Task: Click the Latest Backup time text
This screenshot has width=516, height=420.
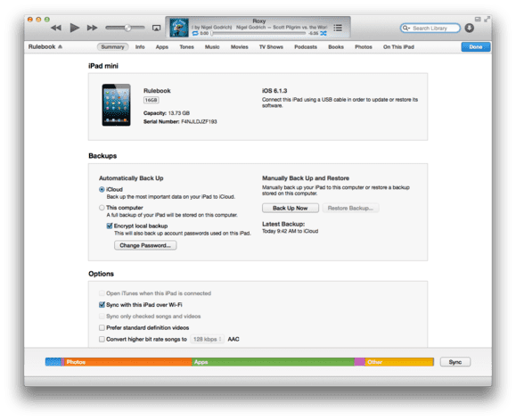Action: [290, 231]
